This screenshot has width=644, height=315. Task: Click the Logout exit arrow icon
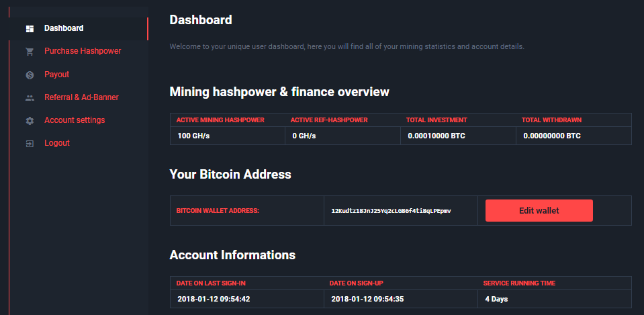point(30,143)
